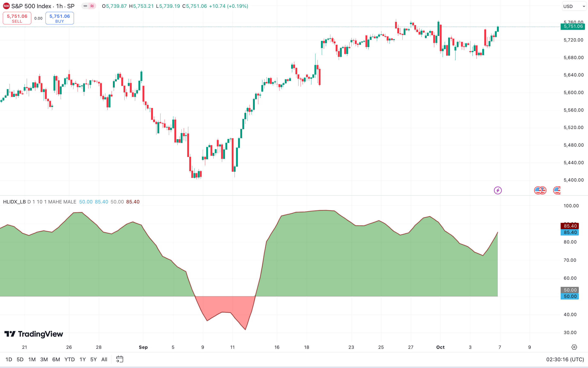Select the 5D time range
Image resolution: width=588 pixels, height=368 pixels.
pos(20,359)
